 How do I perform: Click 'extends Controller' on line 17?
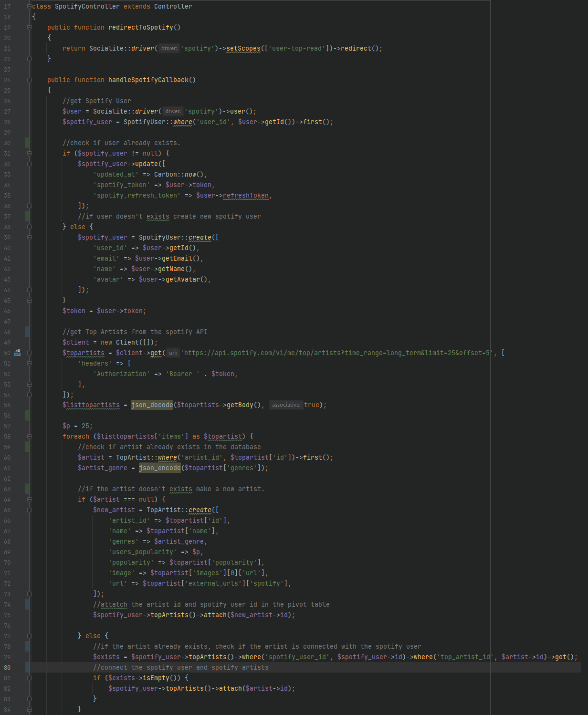pyautogui.click(x=158, y=7)
